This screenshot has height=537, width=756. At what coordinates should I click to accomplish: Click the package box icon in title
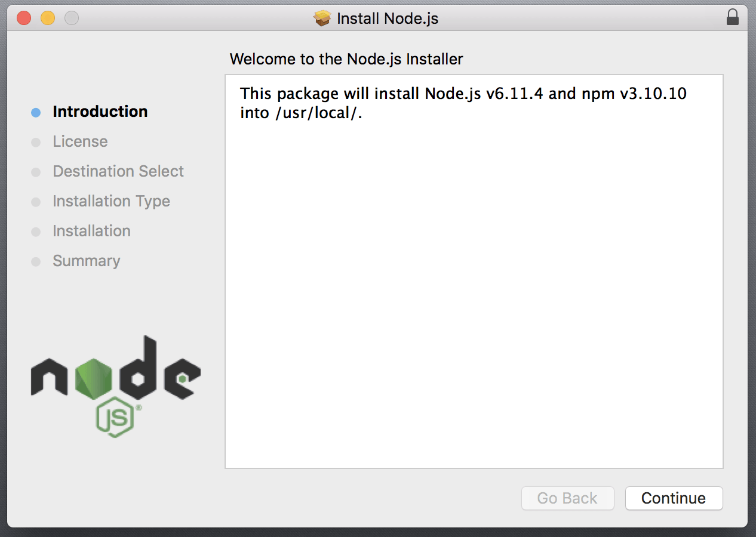[x=322, y=18]
